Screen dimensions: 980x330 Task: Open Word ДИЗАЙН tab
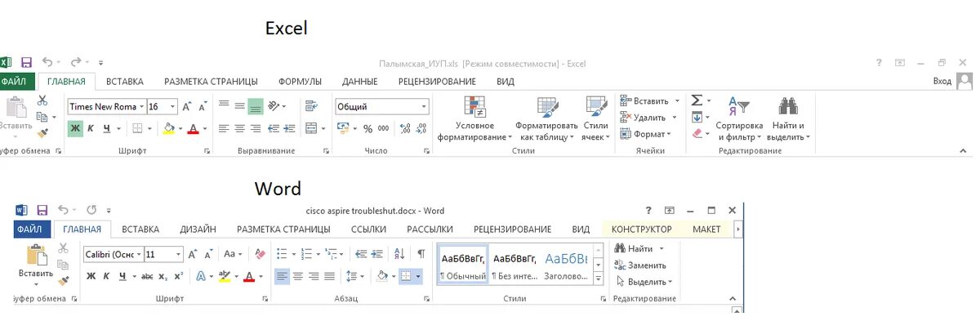(x=198, y=230)
